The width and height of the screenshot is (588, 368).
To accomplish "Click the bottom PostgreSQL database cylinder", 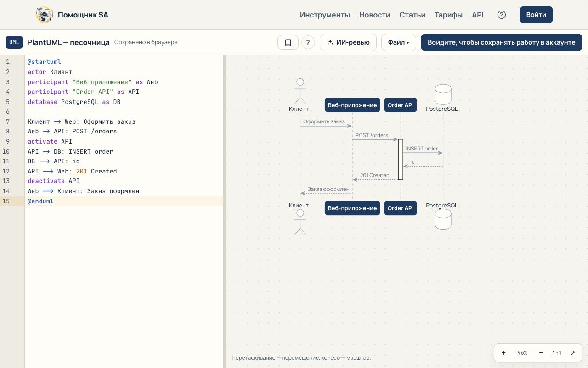I will (x=443, y=219).
